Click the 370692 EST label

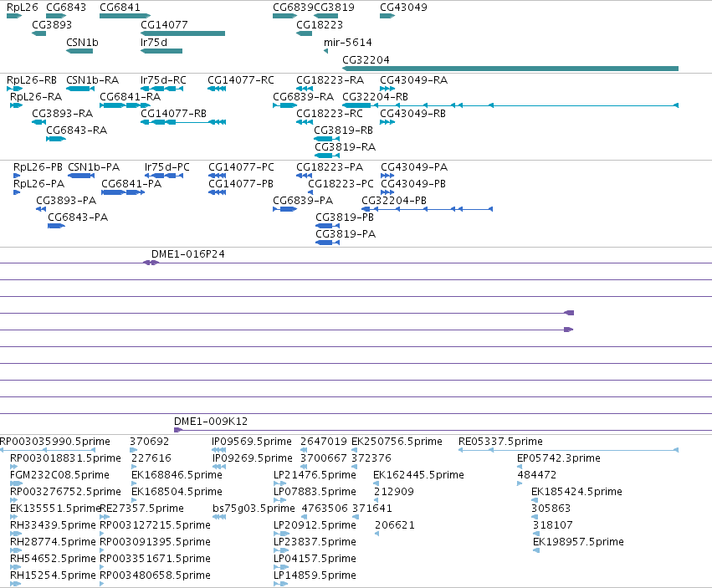coord(149,442)
